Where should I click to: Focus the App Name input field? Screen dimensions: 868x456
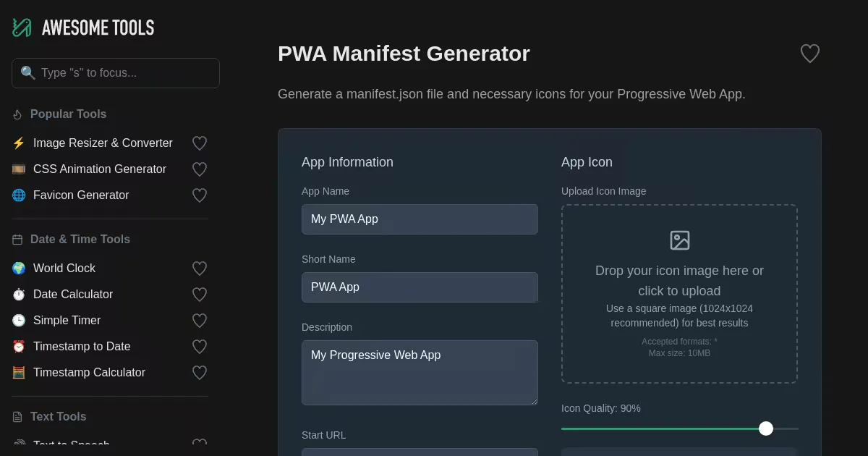420,219
